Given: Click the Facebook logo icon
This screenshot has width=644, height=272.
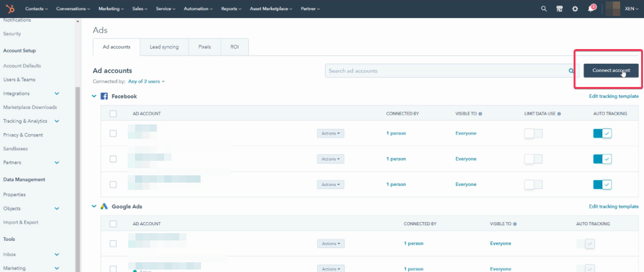Looking at the screenshot, I should click(104, 96).
